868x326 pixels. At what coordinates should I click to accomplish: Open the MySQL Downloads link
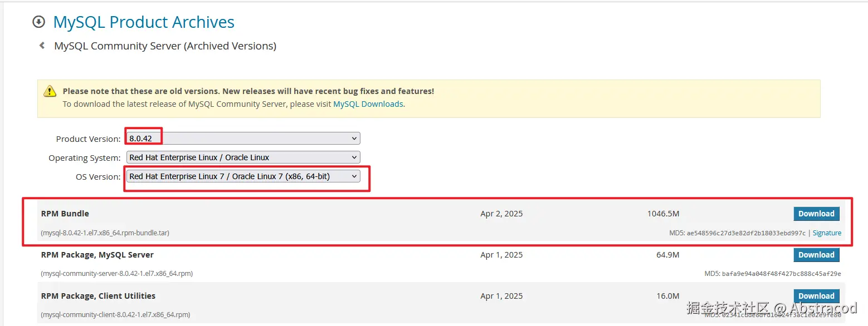click(x=368, y=104)
